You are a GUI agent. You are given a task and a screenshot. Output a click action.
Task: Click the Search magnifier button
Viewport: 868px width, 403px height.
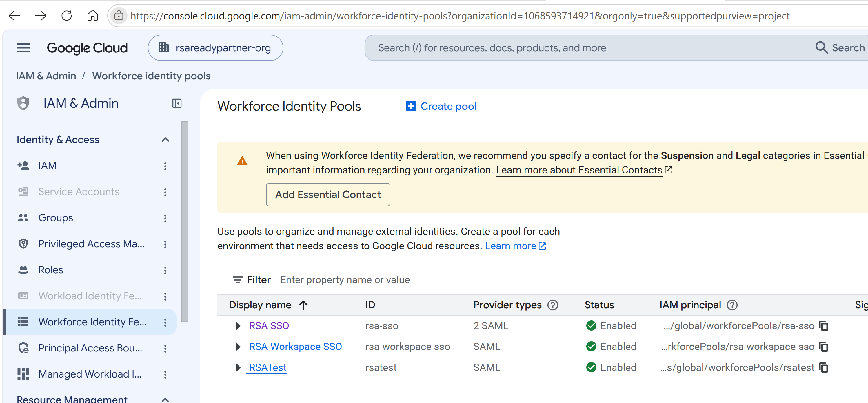[x=839, y=48]
